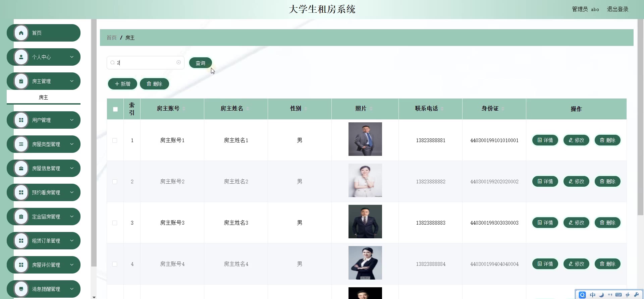Sort by the 房主账号 column sort icon
Screen dimensions: 644x299
184,109
